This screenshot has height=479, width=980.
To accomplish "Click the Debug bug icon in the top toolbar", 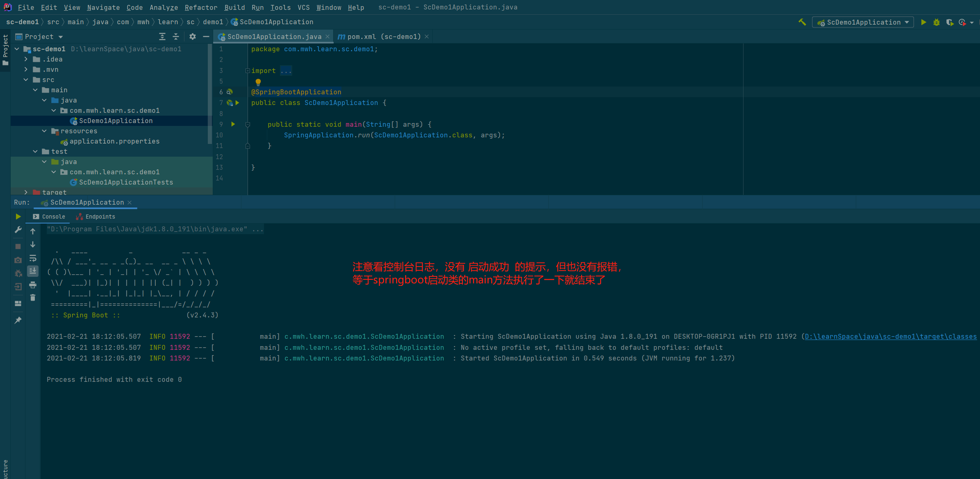I will tap(937, 22).
